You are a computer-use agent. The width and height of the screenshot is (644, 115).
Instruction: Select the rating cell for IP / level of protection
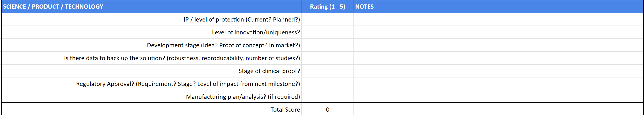click(327, 20)
